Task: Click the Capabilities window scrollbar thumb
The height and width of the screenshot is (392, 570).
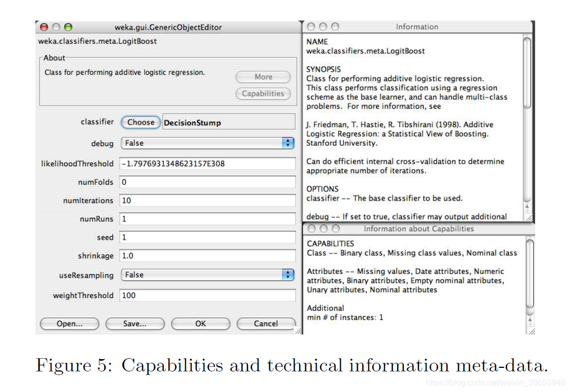Action: click(x=530, y=275)
